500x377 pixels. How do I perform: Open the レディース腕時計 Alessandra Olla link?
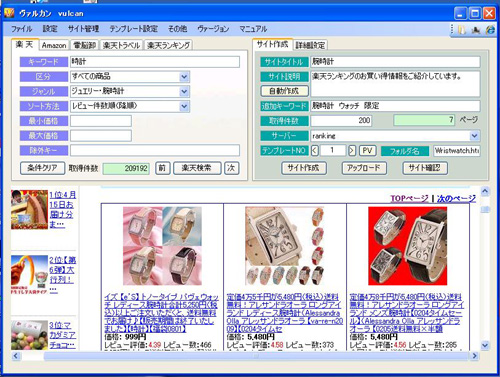[284, 313]
